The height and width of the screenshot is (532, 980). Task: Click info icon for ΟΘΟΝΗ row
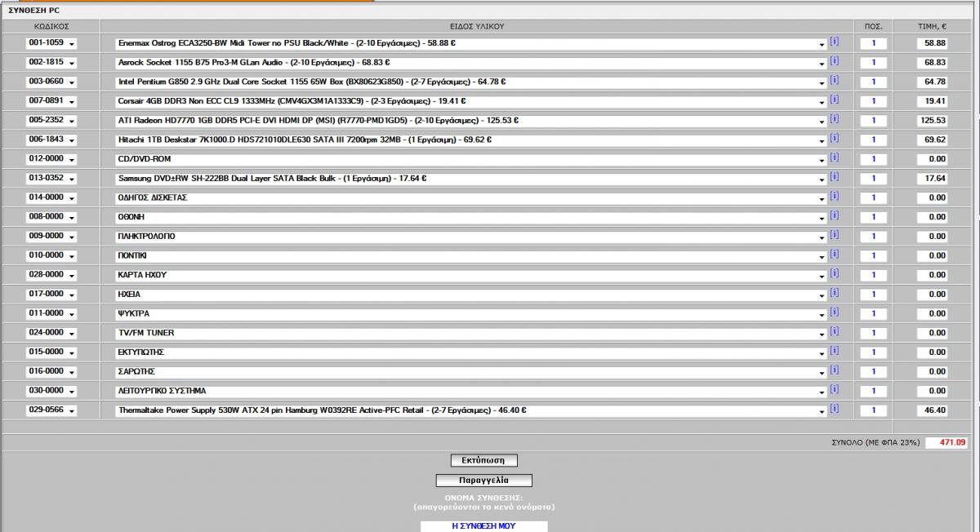pos(834,216)
